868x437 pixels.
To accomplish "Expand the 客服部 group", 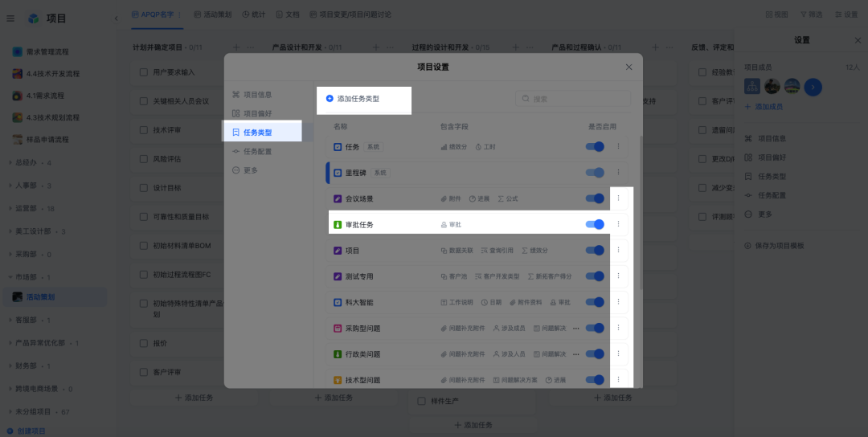I will tap(10, 320).
